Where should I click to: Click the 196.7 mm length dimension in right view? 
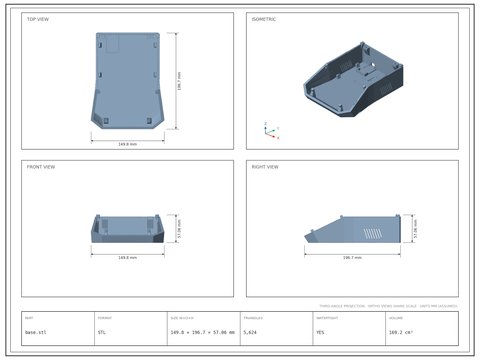352,258
